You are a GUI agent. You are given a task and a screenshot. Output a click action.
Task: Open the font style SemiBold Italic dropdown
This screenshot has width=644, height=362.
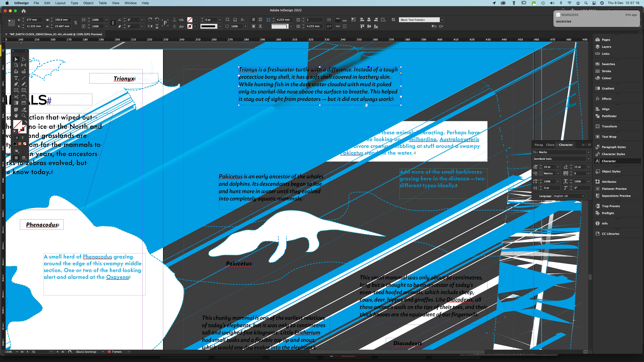click(x=588, y=159)
